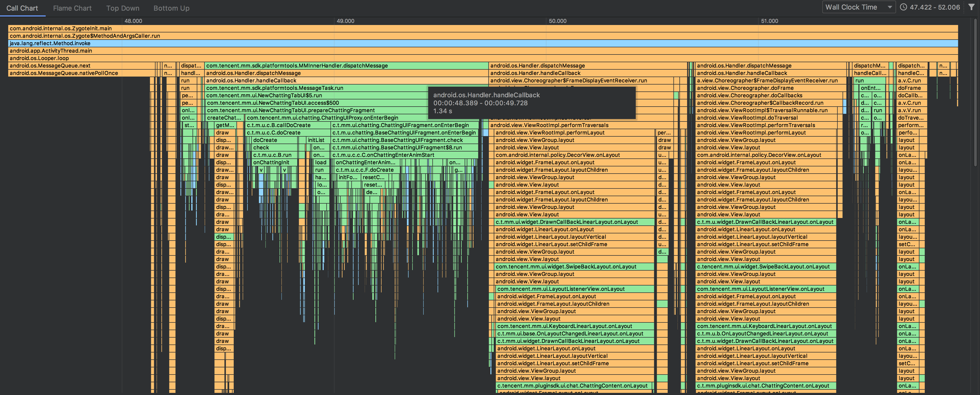Select the c.t.m.u.c.c.F.doCreate bar

(x=367, y=170)
